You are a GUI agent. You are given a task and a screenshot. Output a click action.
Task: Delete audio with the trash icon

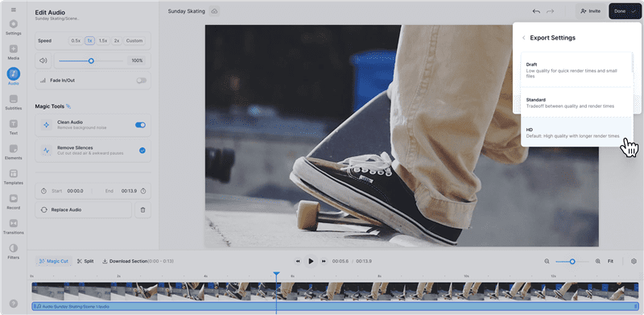[x=143, y=209]
